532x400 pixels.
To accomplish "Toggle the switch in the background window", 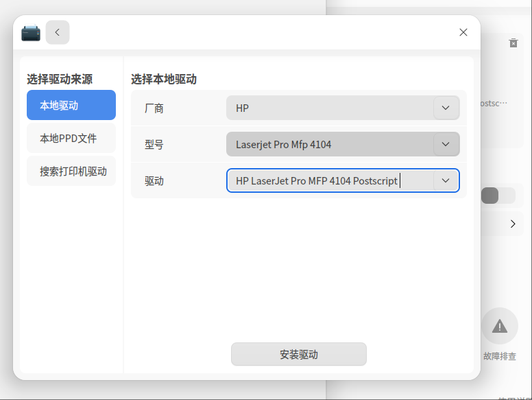I will 498,196.
